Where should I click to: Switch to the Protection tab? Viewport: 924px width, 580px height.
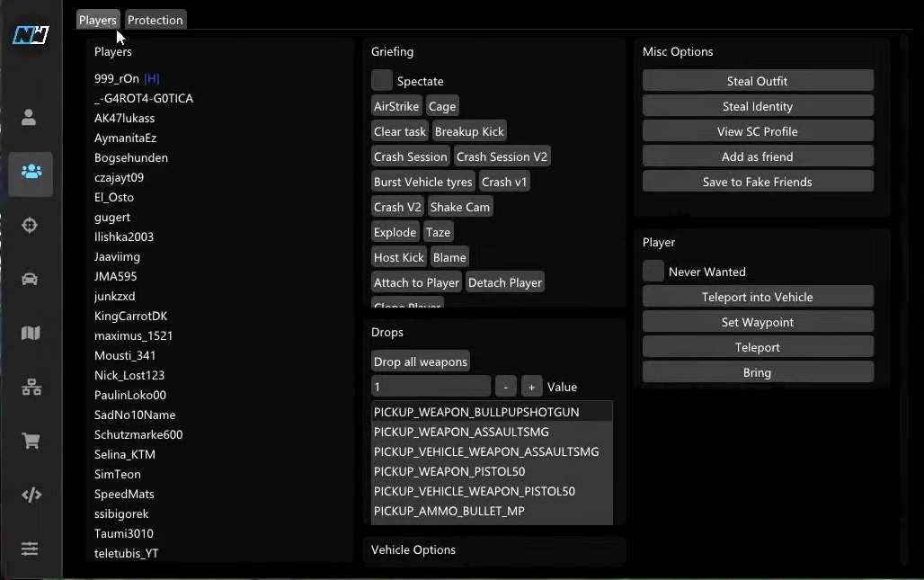point(155,20)
